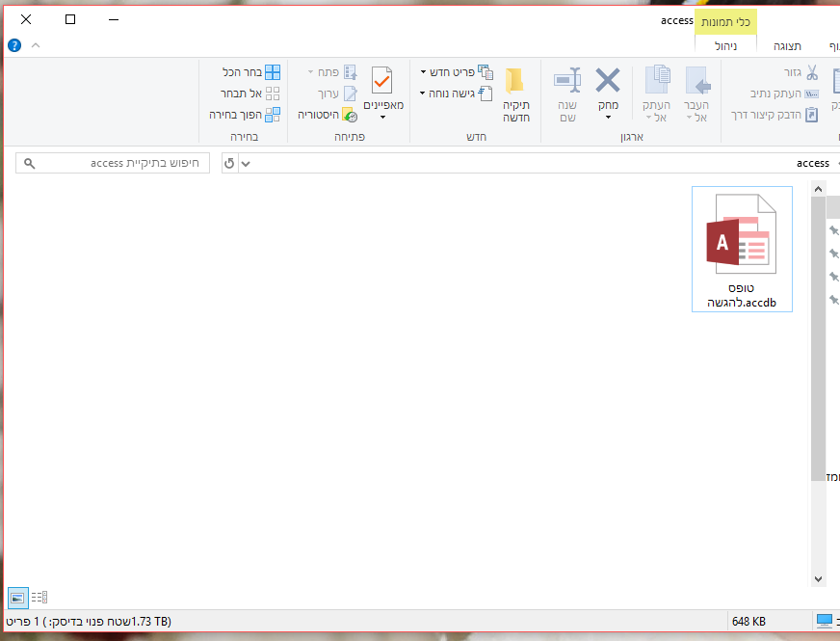Click the Delete (מחק) X icon

pyautogui.click(x=608, y=80)
